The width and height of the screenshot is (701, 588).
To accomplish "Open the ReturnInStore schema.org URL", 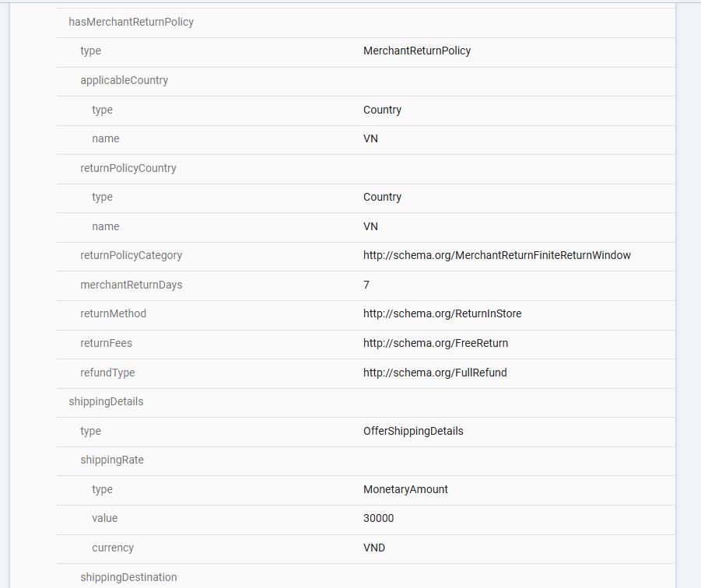I will coord(442,313).
